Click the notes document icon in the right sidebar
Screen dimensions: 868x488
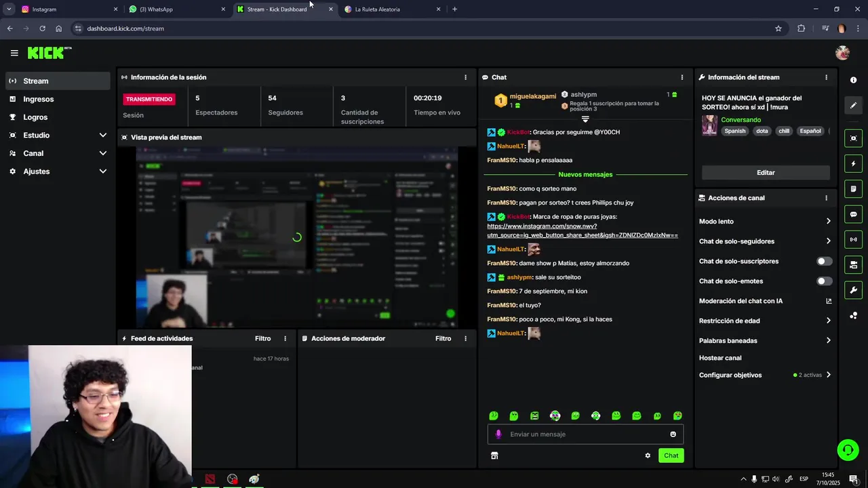pos(853,188)
